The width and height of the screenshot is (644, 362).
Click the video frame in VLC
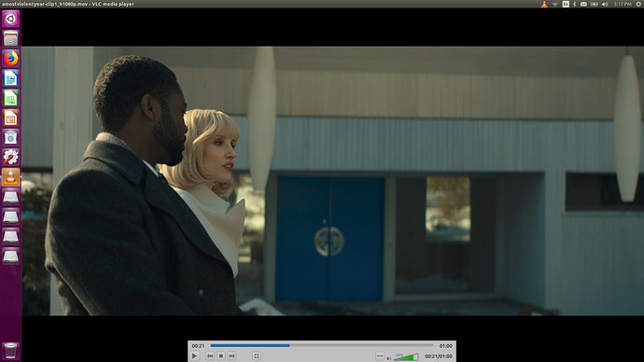pos(332,181)
